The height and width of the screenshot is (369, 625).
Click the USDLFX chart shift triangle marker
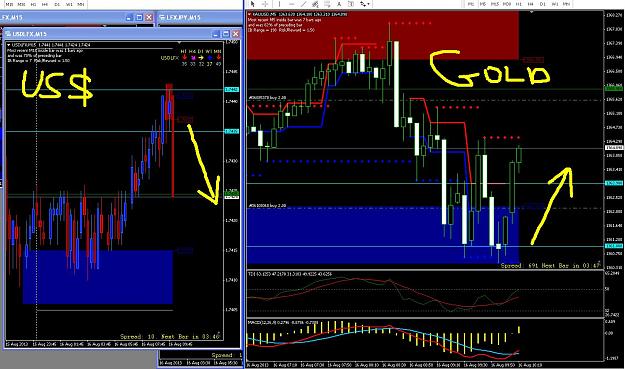[x=179, y=43]
